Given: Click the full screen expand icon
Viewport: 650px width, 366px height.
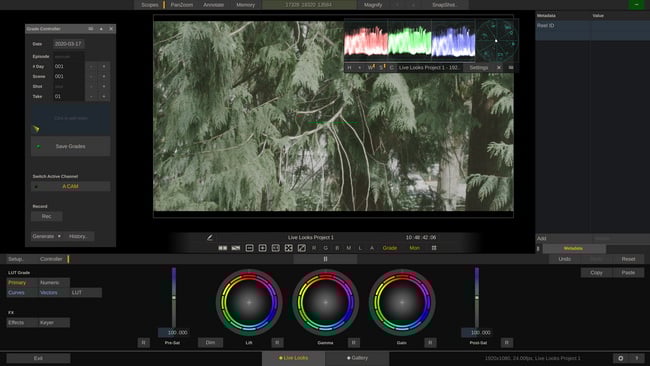Looking at the screenshot, I should [289, 248].
